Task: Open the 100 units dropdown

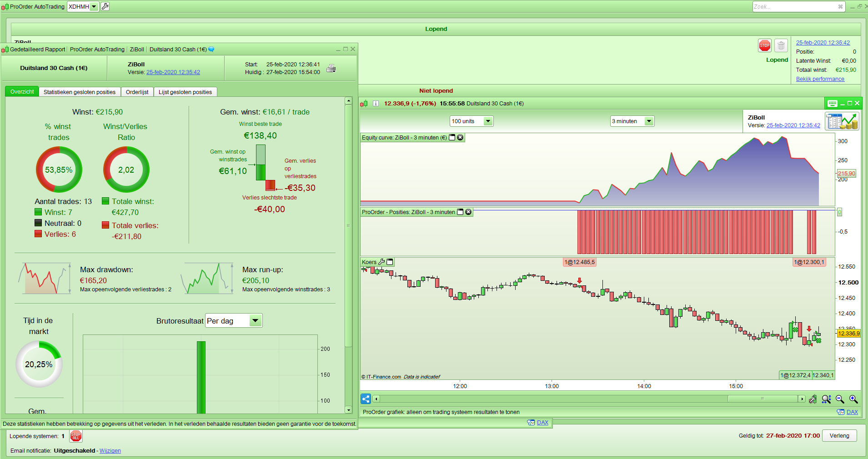Action: pyautogui.click(x=488, y=121)
